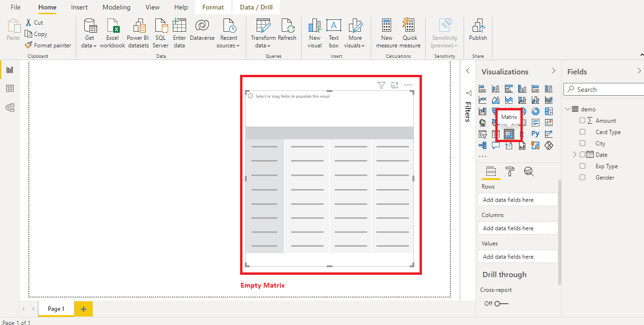
Task: Toggle the Cross-report switch on
Action: tap(501, 304)
